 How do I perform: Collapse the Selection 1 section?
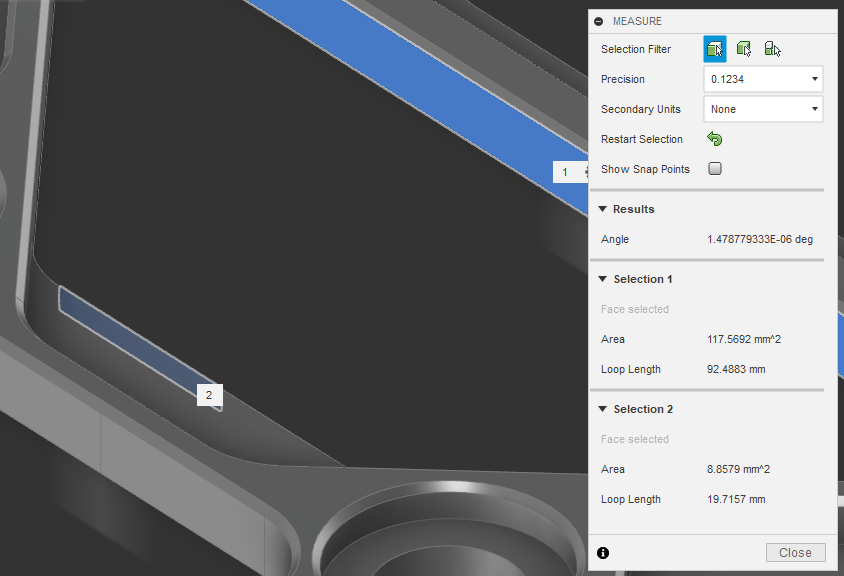tap(603, 279)
